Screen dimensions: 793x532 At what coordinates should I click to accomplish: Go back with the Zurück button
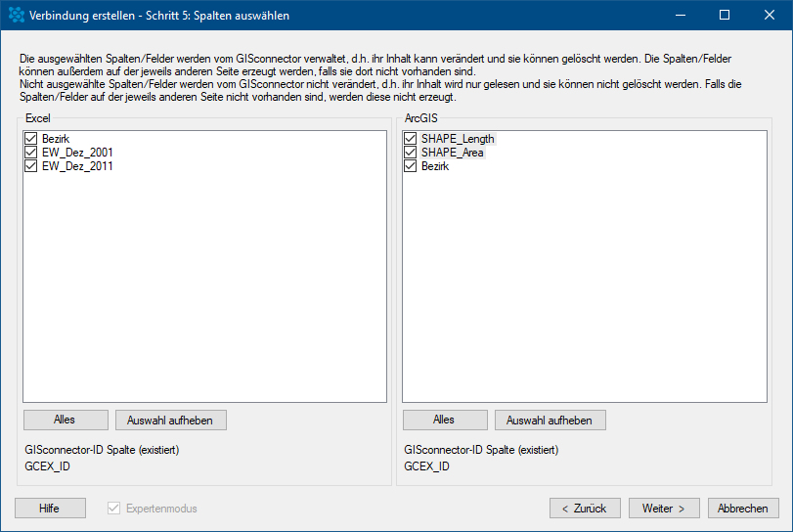[x=585, y=509]
